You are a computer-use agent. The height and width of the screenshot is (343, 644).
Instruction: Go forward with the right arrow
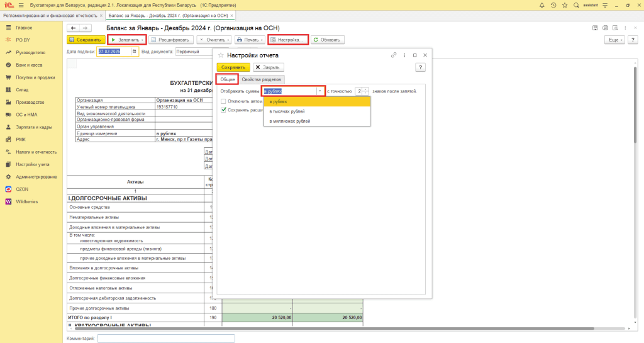[85, 28]
